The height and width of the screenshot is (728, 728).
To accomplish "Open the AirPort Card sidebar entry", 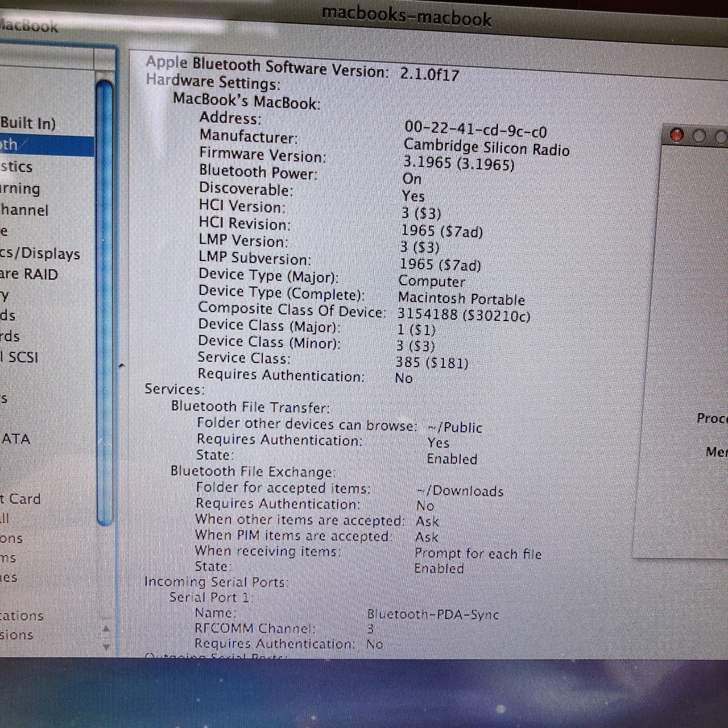I will pos(20,499).
